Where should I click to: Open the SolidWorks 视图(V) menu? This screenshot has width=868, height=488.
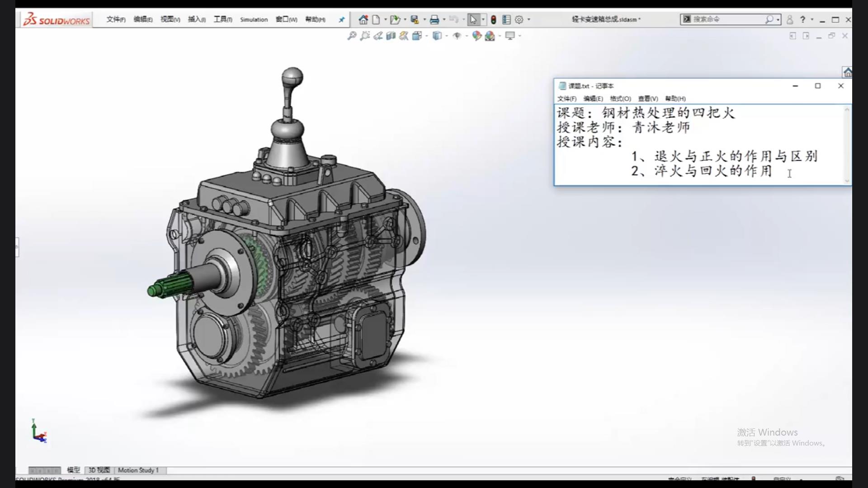click(x=170, y=19)
